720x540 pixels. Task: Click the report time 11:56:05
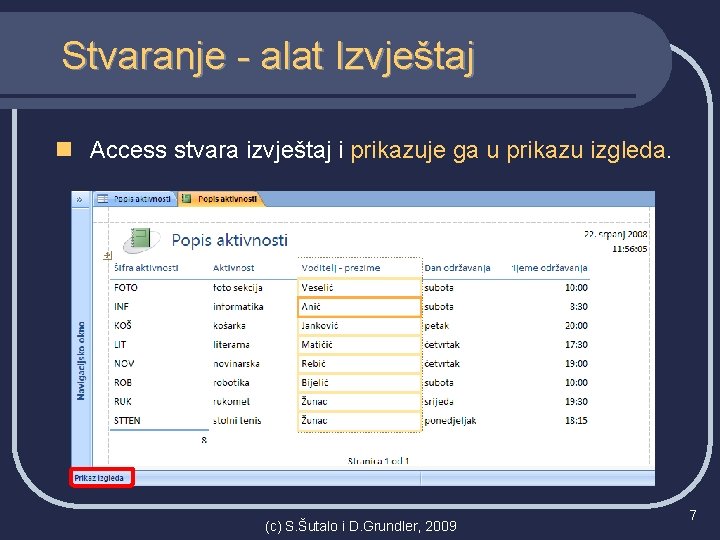pos(630,249)
